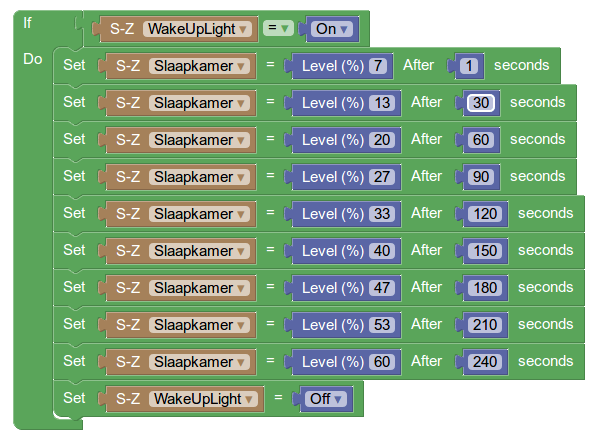Edit the level percentage value 7
The image size is (597, 437).
coord(378,66)
